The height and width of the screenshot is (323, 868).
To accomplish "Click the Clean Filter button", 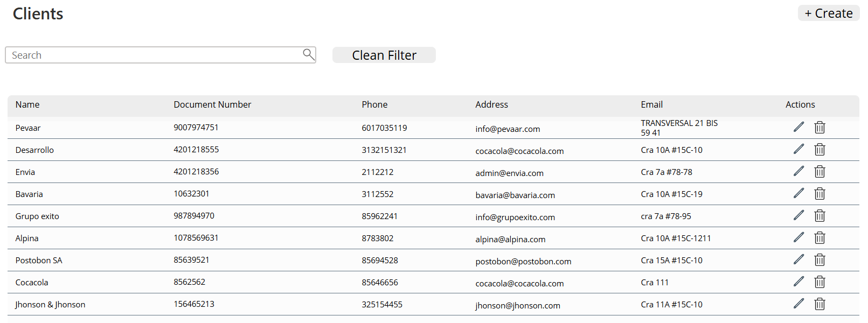I will [x=384, y=55].
